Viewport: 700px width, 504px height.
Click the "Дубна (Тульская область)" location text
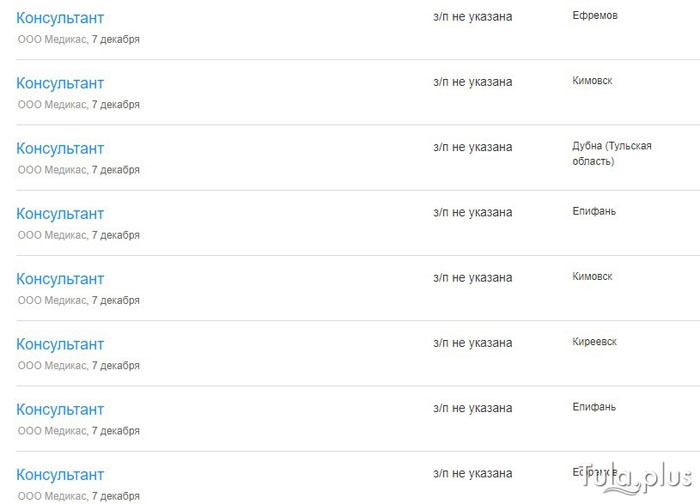point(604,153)
